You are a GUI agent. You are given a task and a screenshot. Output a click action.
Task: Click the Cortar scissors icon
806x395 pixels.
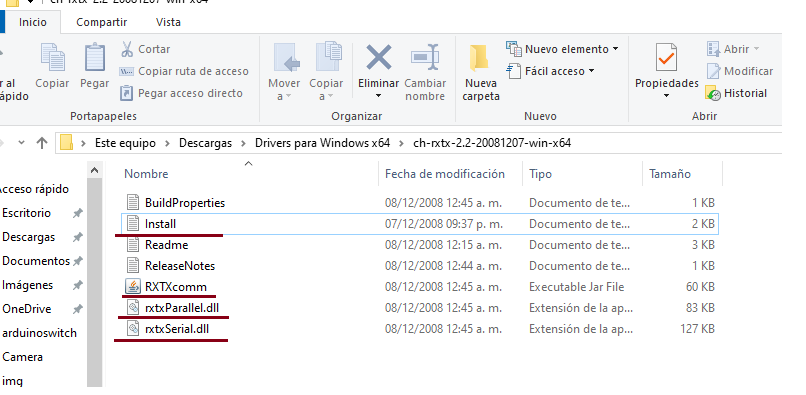(127, 49)
